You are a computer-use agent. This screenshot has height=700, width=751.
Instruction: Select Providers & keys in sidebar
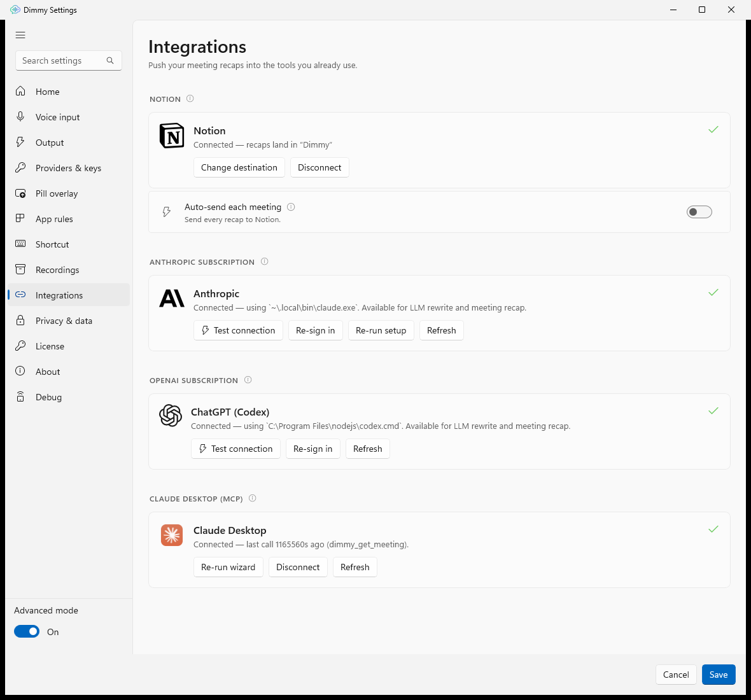pos(69,167)
